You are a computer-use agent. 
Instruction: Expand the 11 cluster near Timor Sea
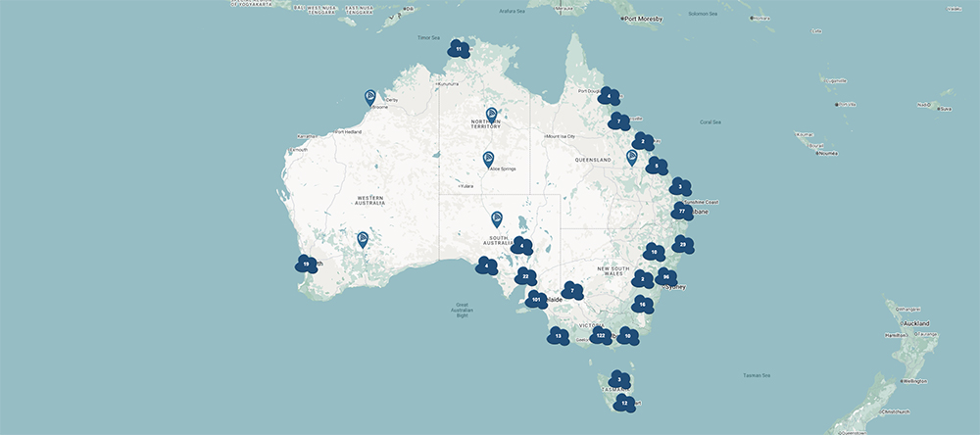click(458, 48)
